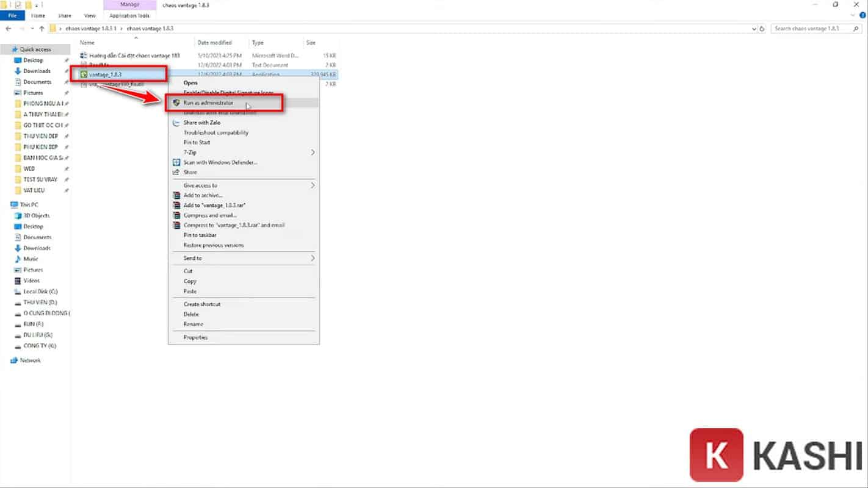This screenshot has height=488, width=868.
Task: Click the Zalo icon in context menu
Action: (x=176, y=123)
